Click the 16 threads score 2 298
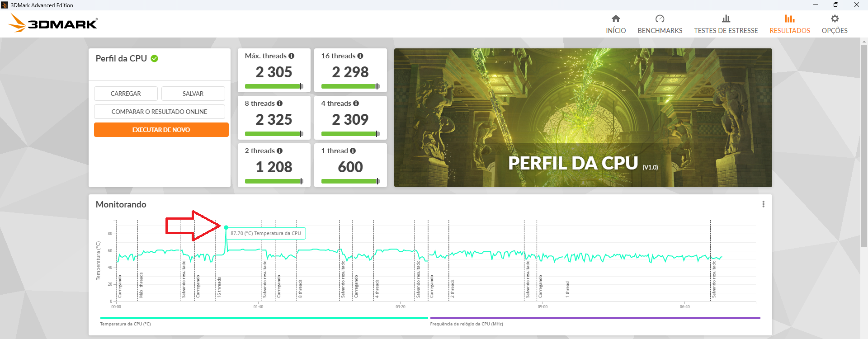The width and height of the screenshot is (868, 339). pos(350,72)
